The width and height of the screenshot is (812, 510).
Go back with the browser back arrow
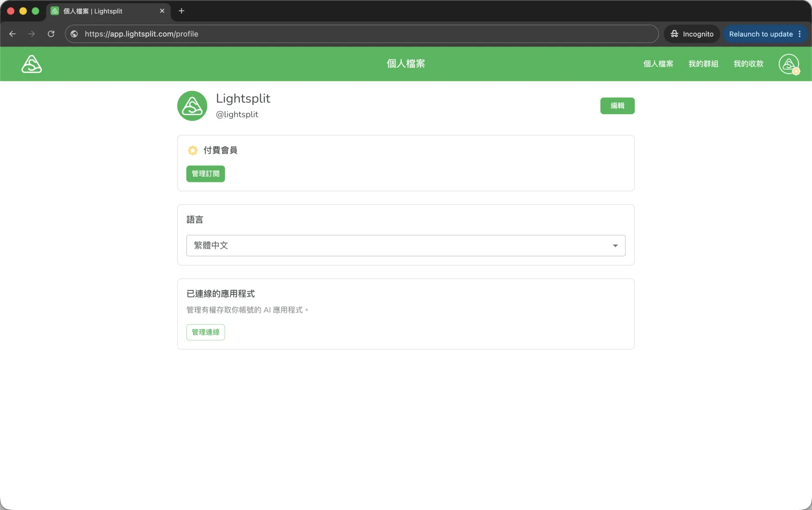13,34
